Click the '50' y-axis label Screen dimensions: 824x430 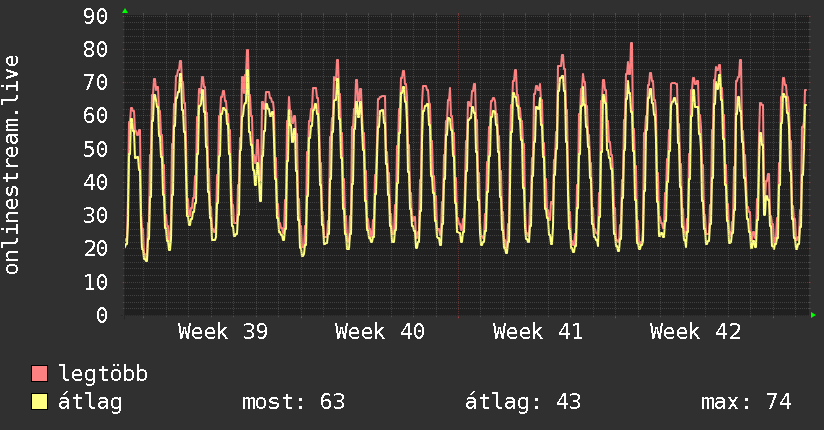click(96, 149)
